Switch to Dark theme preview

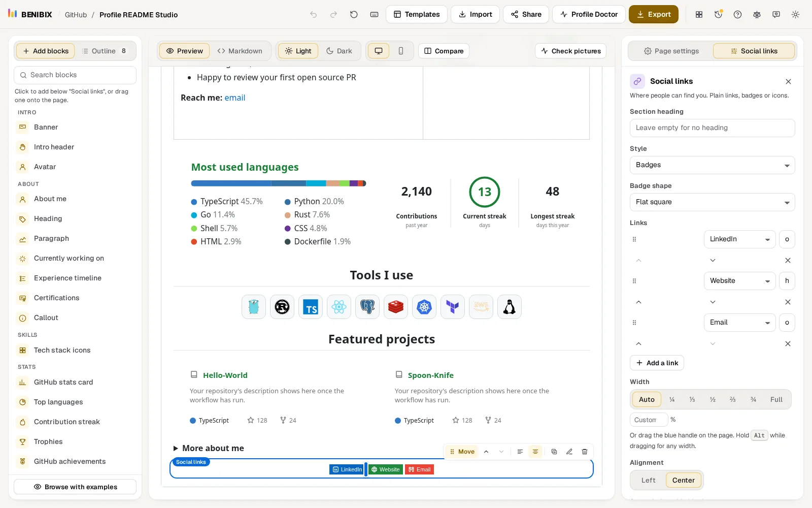tap(339, 51)
